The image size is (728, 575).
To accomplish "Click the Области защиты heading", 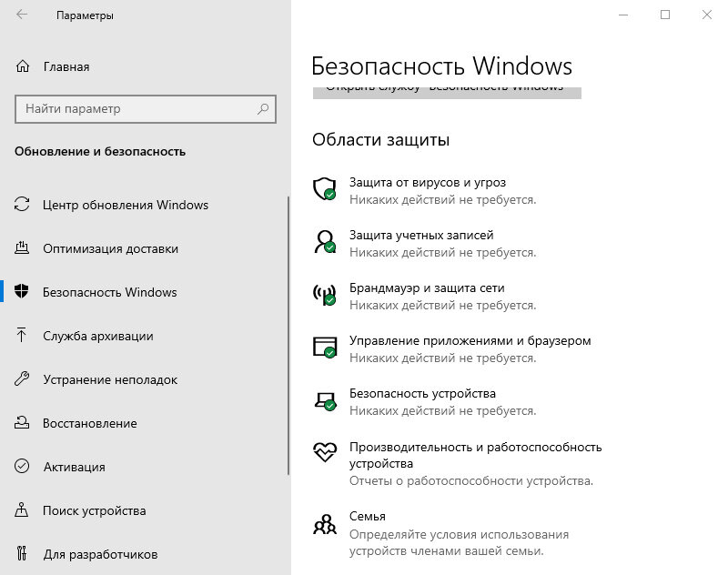I will 380,139.
